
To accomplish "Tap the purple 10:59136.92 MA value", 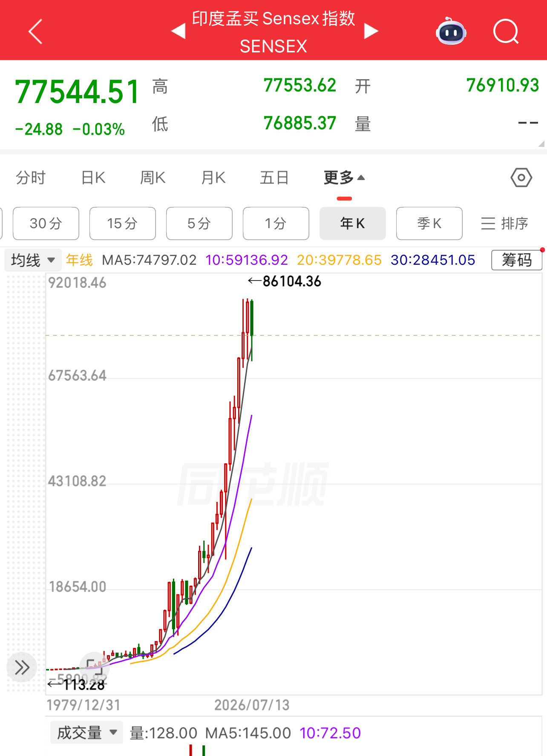I will click(x=247, y=260).
